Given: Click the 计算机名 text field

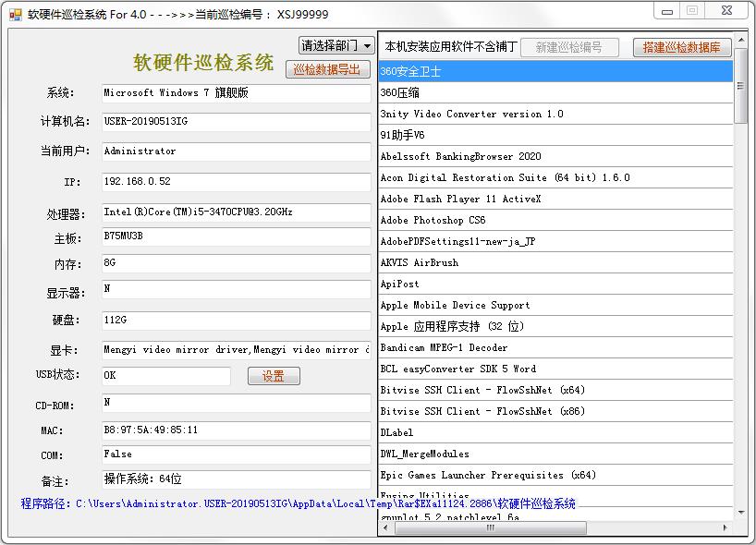Looking at the screenshot, I should tap(236, 122).
